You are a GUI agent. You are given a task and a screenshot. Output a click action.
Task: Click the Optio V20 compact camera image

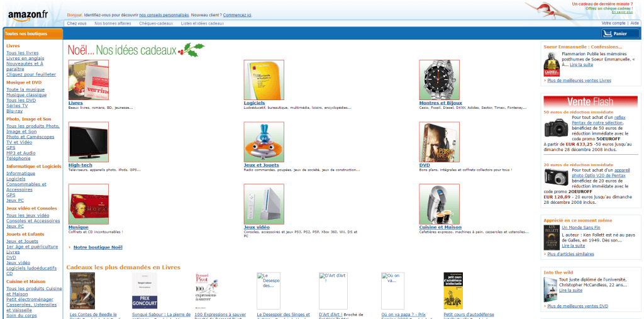click(x=556, y=177)
